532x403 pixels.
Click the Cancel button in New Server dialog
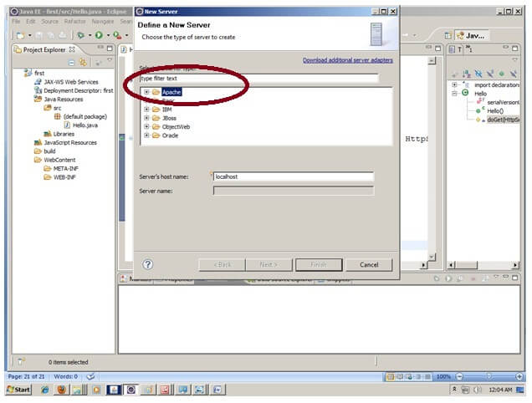[369, 264]
